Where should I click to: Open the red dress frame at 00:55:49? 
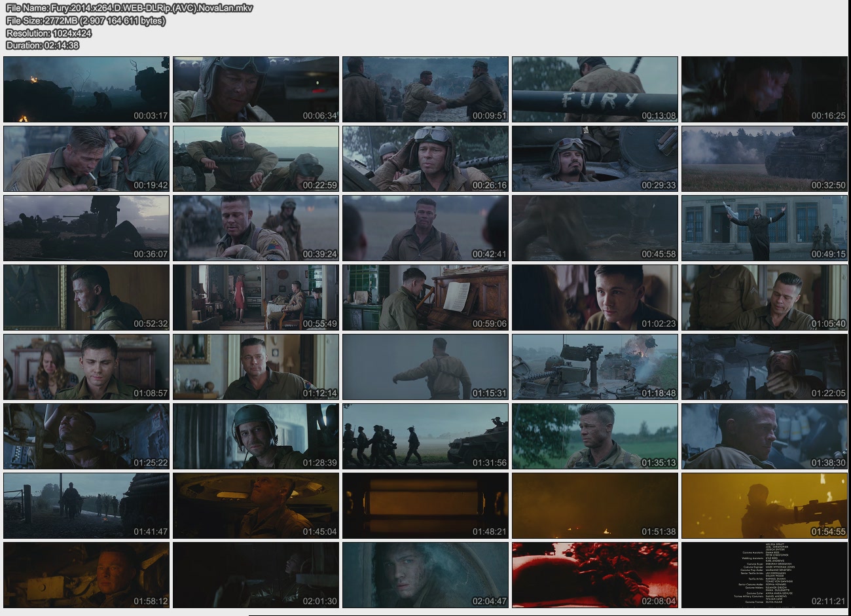256,297
